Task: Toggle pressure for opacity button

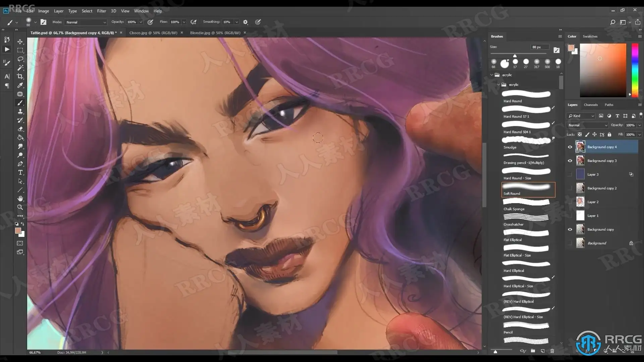Action: tap(150, 22)
